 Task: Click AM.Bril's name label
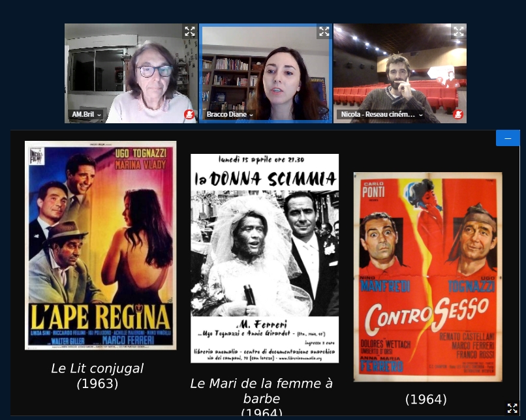click(x=83, y=114)
